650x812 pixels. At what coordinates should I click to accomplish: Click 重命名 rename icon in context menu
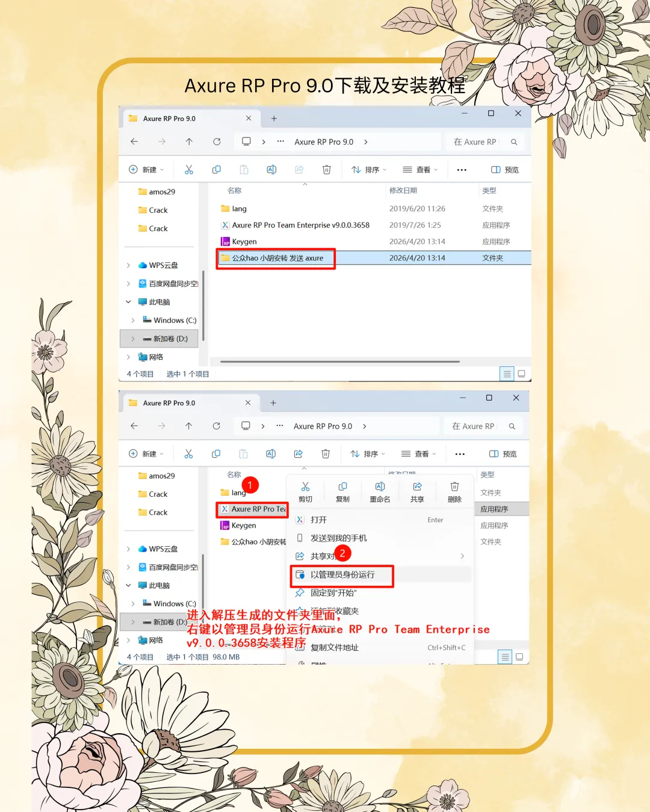380,491
